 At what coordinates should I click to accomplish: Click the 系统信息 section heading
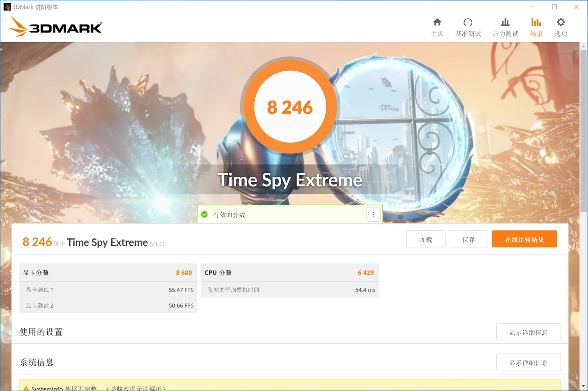[37, 362]
